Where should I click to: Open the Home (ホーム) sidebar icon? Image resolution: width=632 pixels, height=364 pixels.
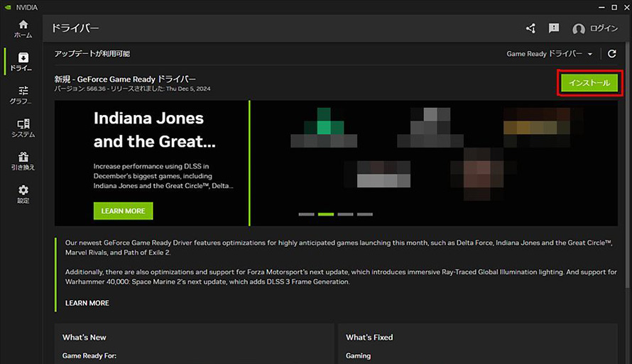(x=23, y=28)
